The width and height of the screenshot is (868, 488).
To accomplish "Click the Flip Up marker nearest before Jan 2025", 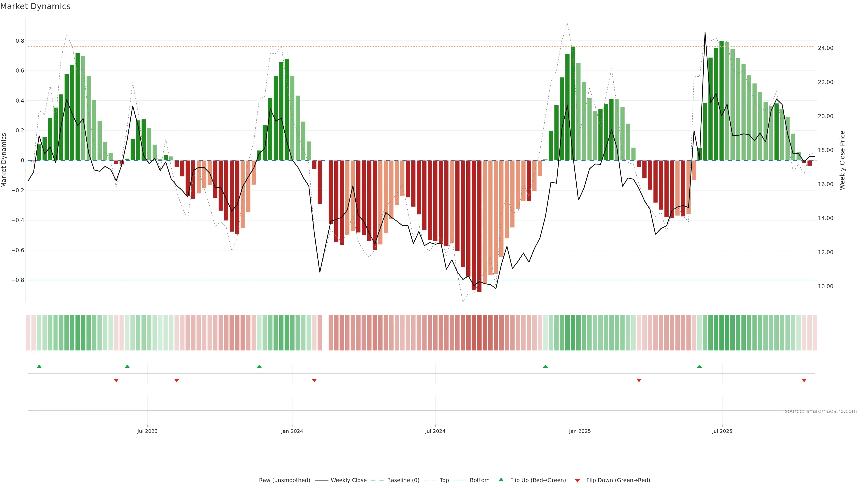I will (x=545, y=366).
